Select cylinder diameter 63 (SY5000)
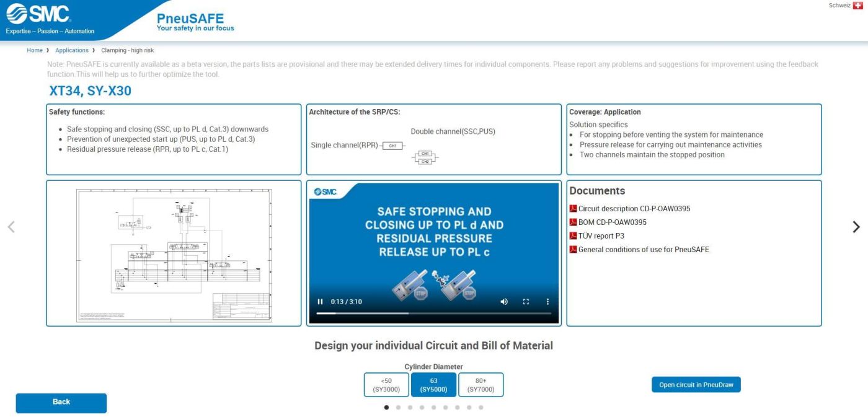 (433, 385)
